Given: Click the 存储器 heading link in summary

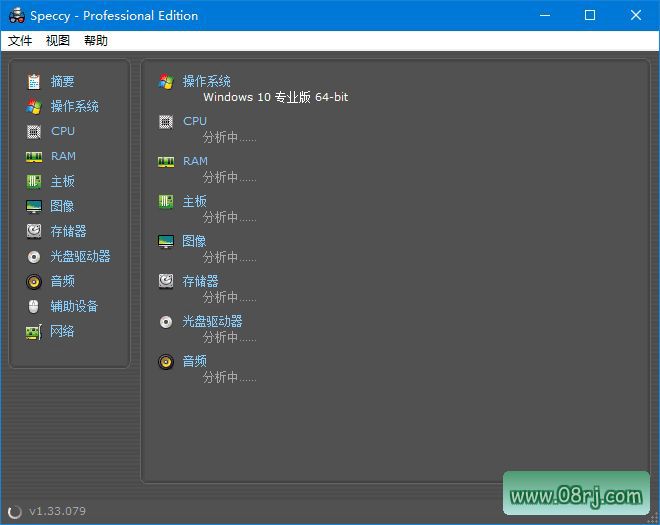Looking at the screenshot, I should (200, 281).
